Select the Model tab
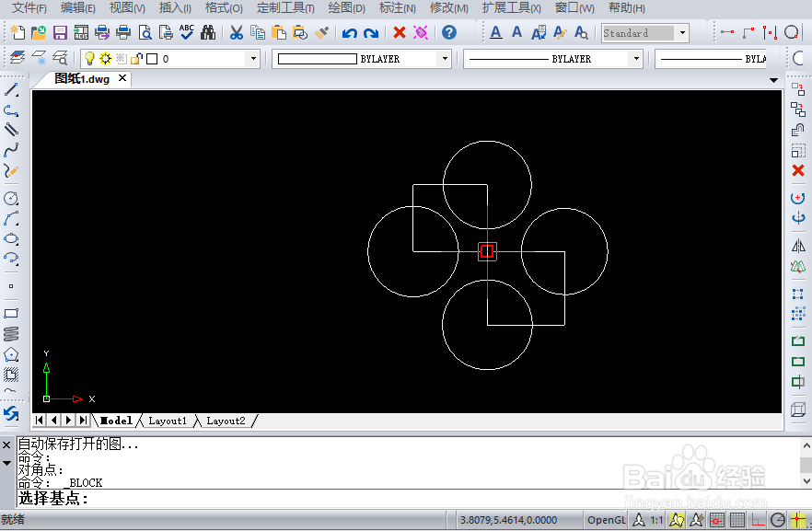The height and width of the screenshot is (531, 812). point(116,421)
